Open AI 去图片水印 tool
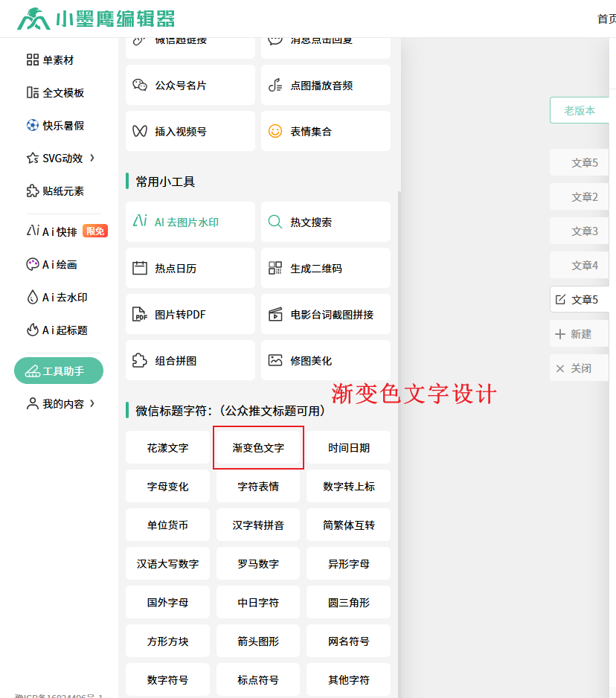This screenshot has width=616, height=698. tap(190, 222)
